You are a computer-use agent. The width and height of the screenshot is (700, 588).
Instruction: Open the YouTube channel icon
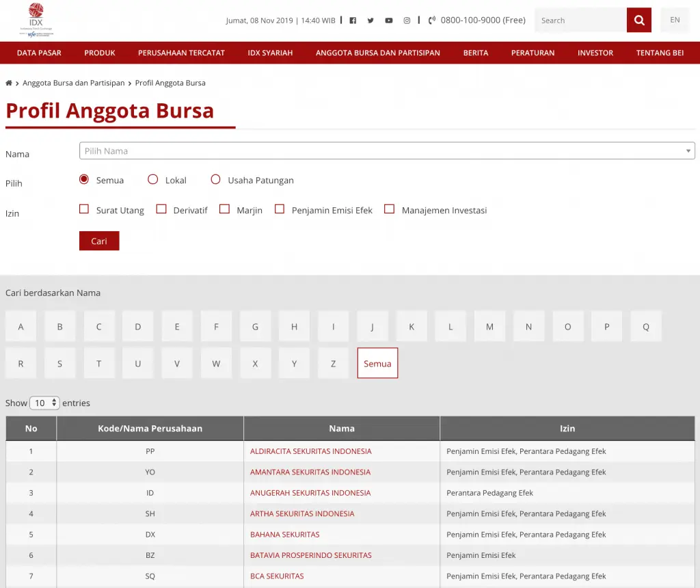(388, 20)
